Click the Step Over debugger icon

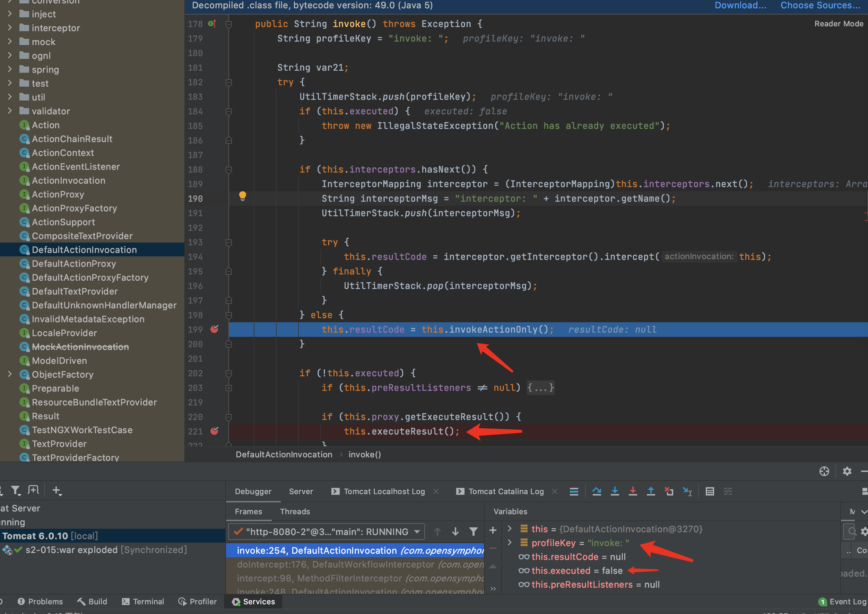597,491
